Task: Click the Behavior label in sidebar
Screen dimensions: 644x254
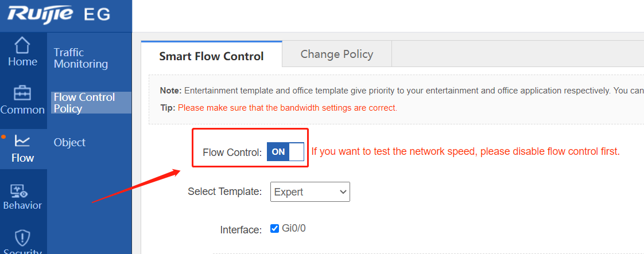Action: coord(22,205)
